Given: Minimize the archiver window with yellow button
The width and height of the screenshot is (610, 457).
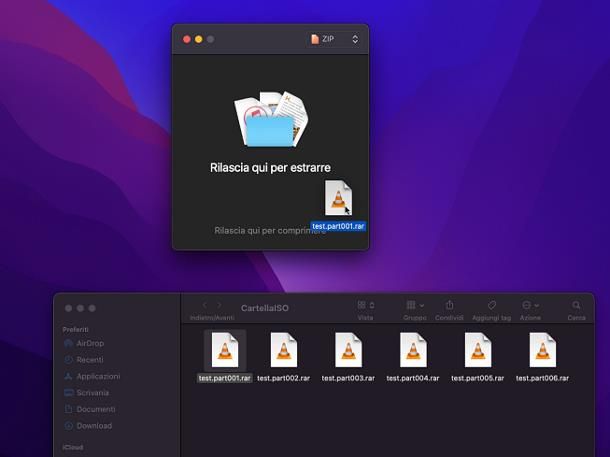Looking at the screenshot, I should [198, 39].
